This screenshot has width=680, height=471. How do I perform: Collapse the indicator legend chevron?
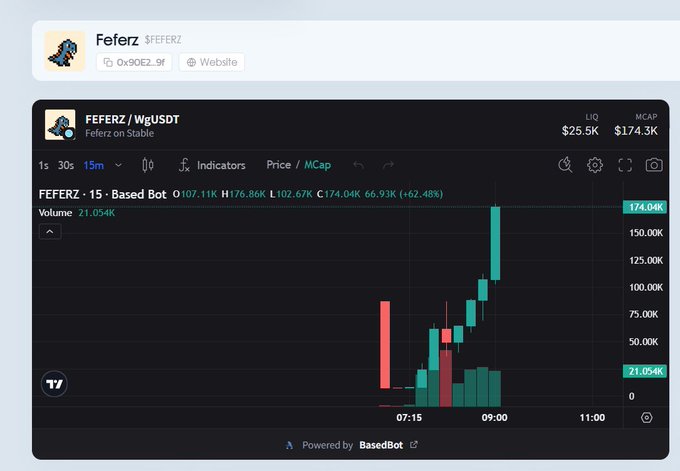click(x=50, y=232)
